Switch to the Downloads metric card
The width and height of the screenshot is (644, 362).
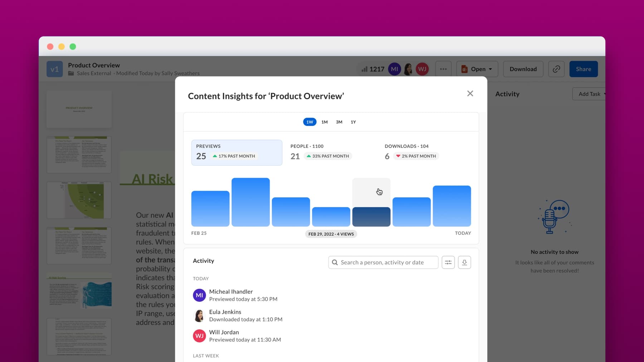(x=411, y=152)
